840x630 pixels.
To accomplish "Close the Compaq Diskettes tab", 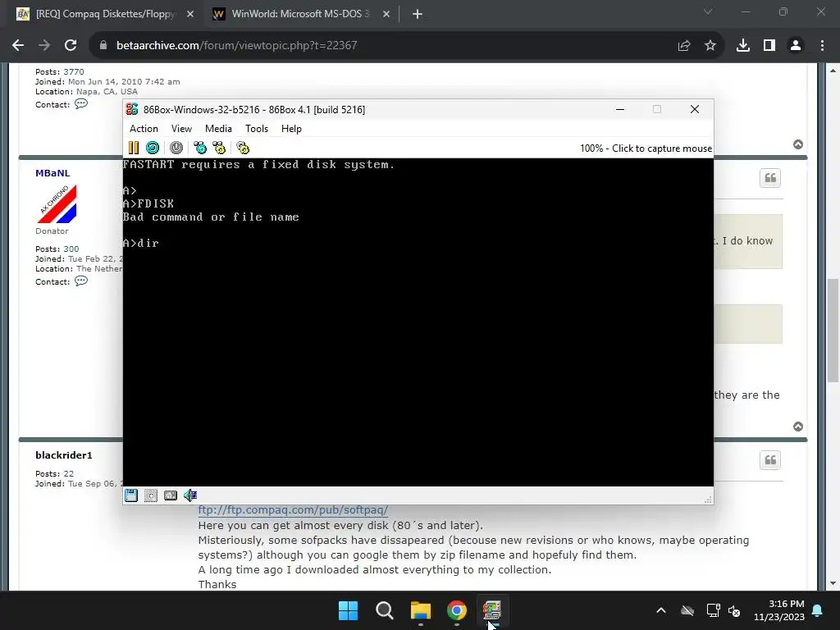I will [x=190, y=15].
